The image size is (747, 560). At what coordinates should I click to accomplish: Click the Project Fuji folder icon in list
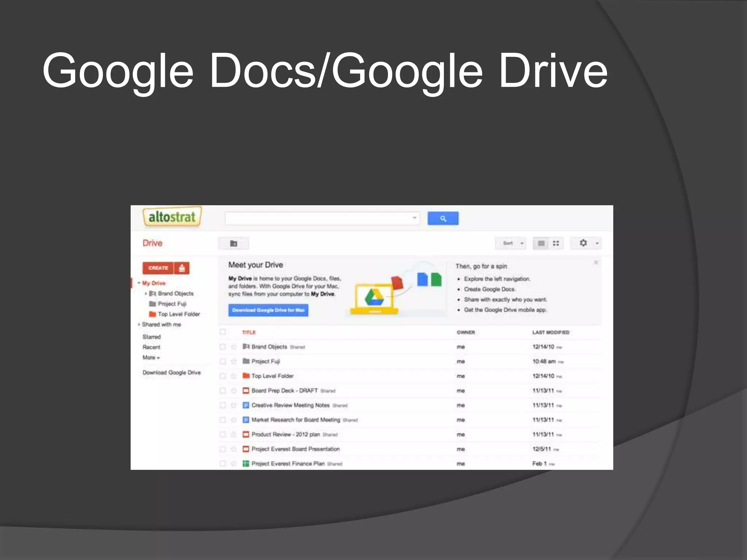[x=246, y=361]
